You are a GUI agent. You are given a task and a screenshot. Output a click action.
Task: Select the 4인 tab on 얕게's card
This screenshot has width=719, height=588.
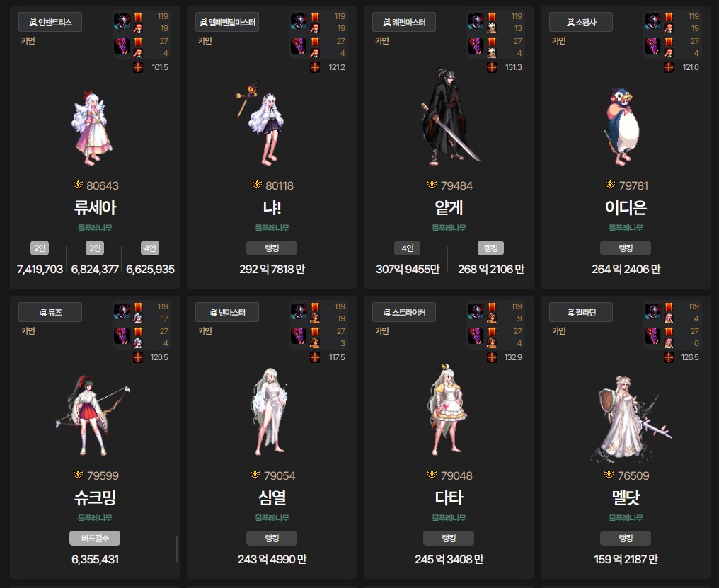[408, 248]
